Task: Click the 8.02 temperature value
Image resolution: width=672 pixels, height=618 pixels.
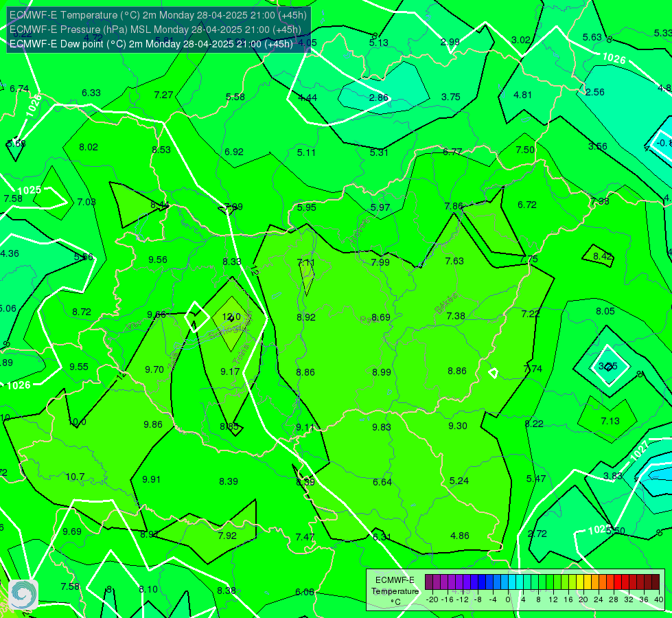Action: coord(89,147)
